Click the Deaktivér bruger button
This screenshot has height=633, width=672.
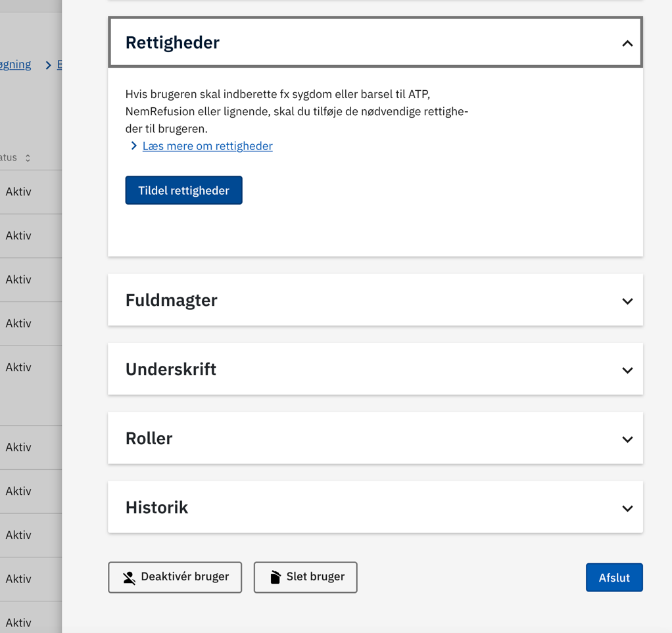pyautogui.click(x=175, y=577)
